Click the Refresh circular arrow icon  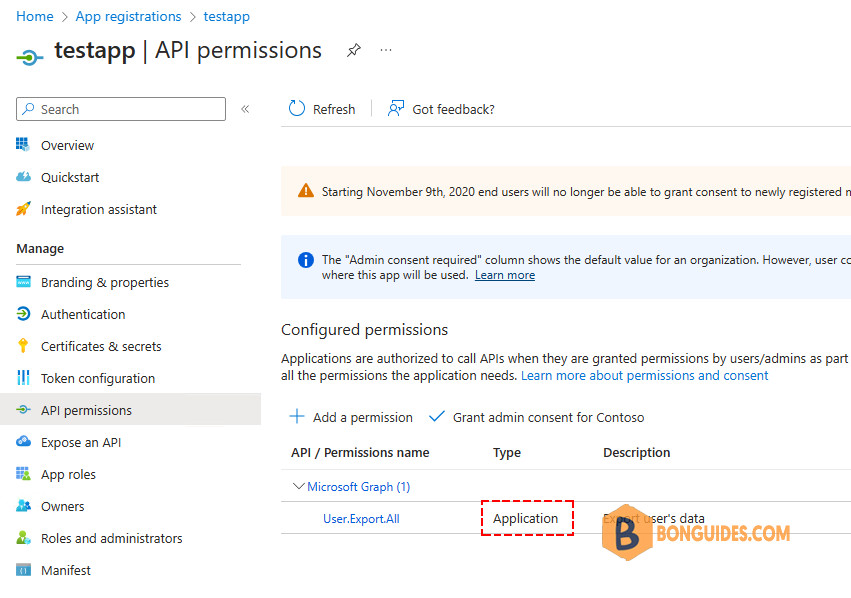pyautogui.click(x=297, y=109)
